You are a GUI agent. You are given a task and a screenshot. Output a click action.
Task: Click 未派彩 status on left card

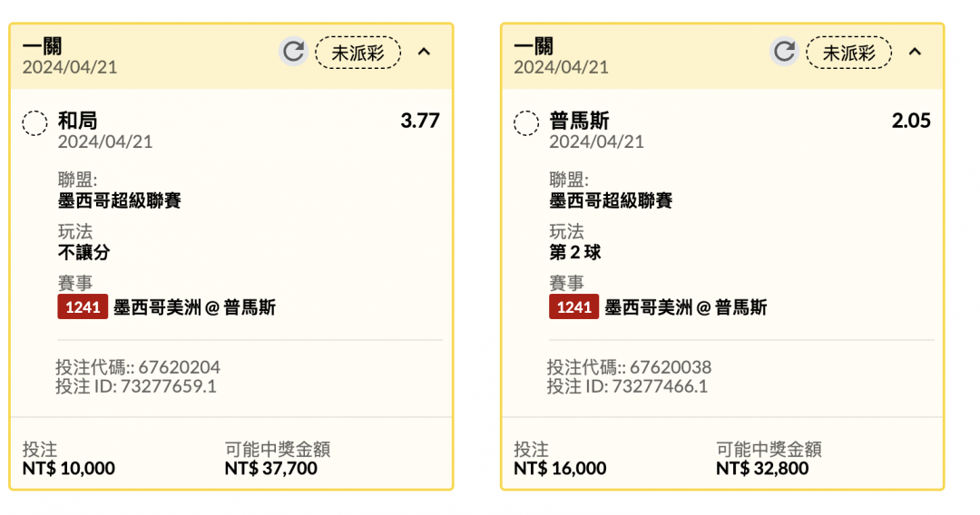[x=358, y=53]
